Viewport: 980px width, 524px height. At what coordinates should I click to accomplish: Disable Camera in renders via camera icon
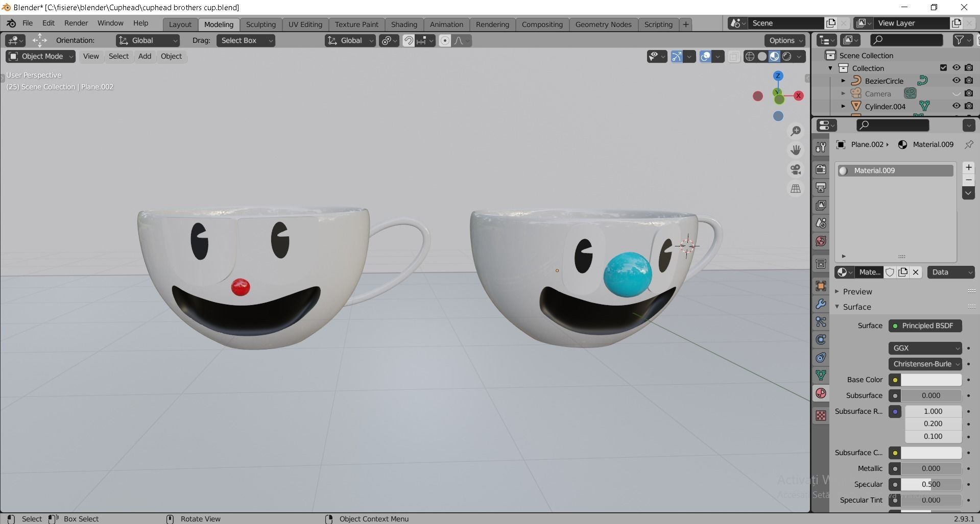coord(969,93)
